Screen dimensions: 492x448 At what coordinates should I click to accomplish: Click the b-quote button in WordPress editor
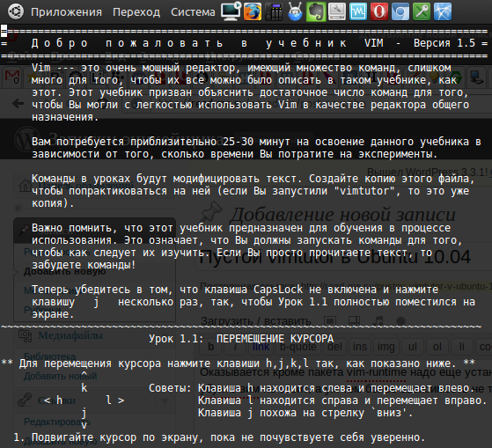(x=297, y=347)
